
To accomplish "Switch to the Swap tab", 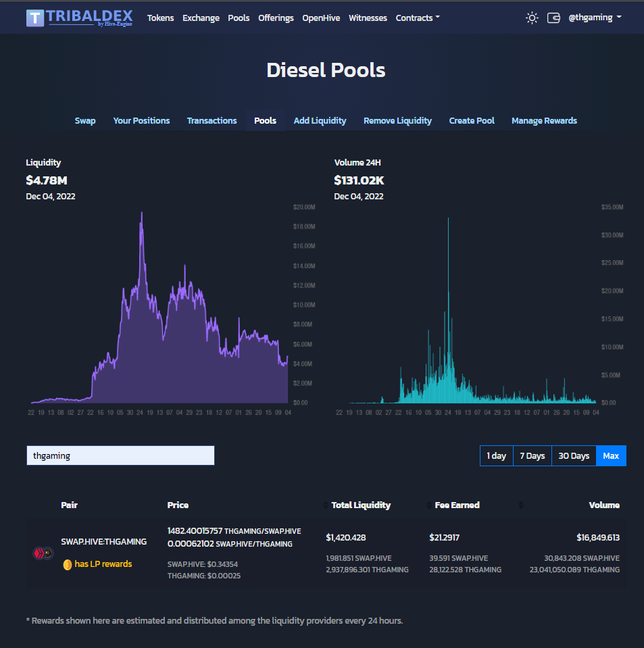I will click(x=85, y=121).
